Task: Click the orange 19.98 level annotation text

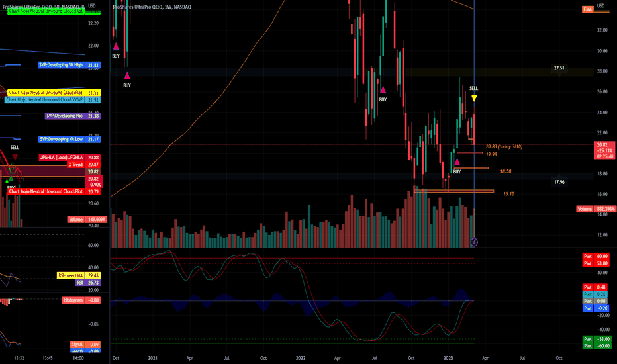Action: click(491, 154)
